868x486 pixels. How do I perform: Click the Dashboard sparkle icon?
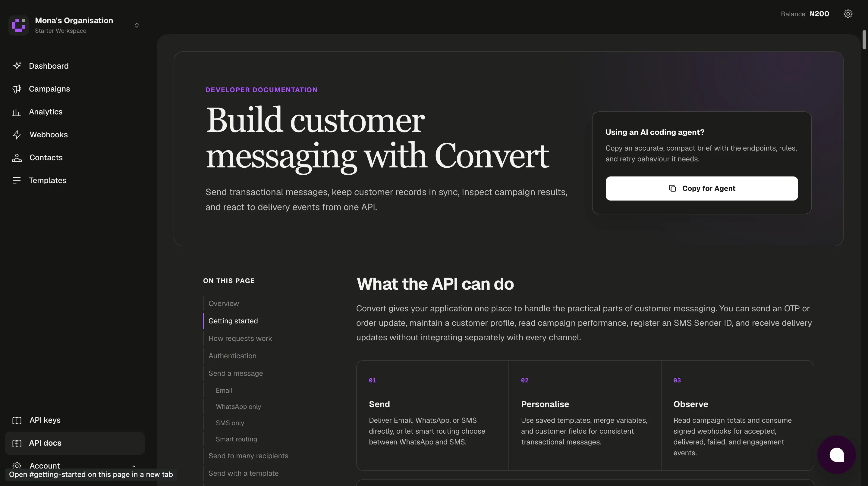pos(17,66)
